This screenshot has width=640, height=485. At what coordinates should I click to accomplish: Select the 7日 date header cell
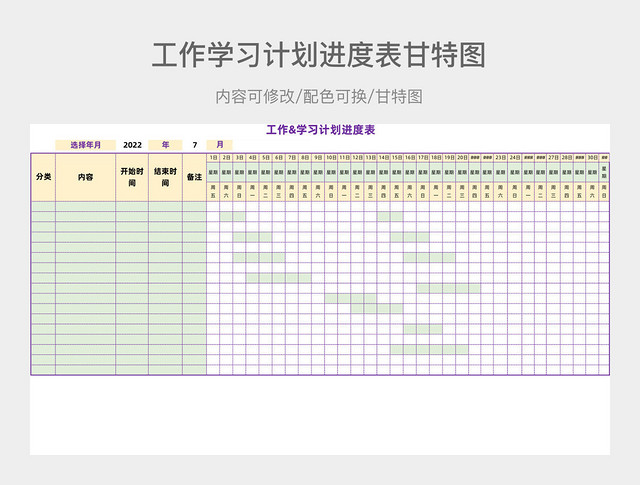291,158
